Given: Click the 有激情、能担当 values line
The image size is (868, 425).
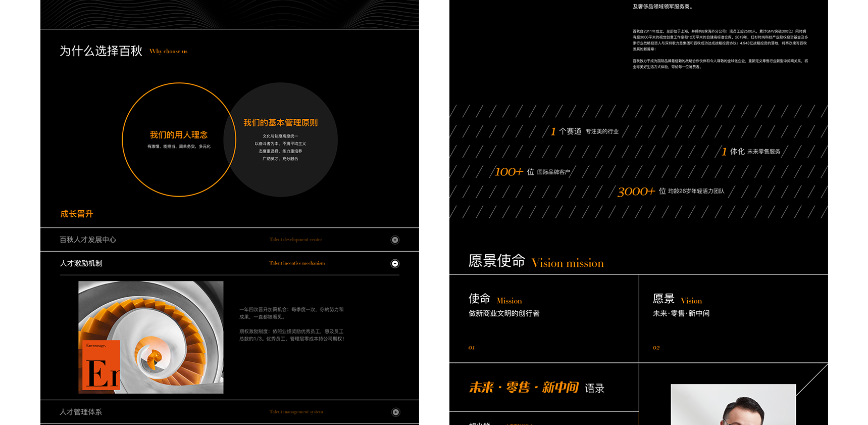Looking at the screenshot, I should pyautogui.click(x=179, y=147).
